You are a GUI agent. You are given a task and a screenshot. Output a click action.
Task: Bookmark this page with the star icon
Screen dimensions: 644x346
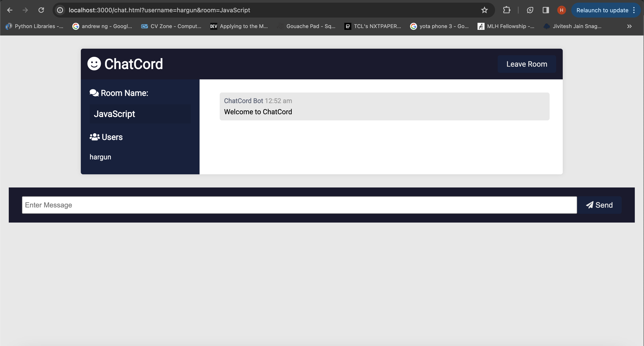coord(484,10)
